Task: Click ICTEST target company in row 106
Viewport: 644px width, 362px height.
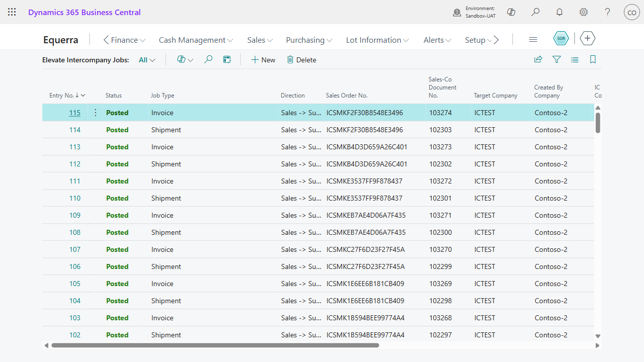Action: [x=485, y=266]
